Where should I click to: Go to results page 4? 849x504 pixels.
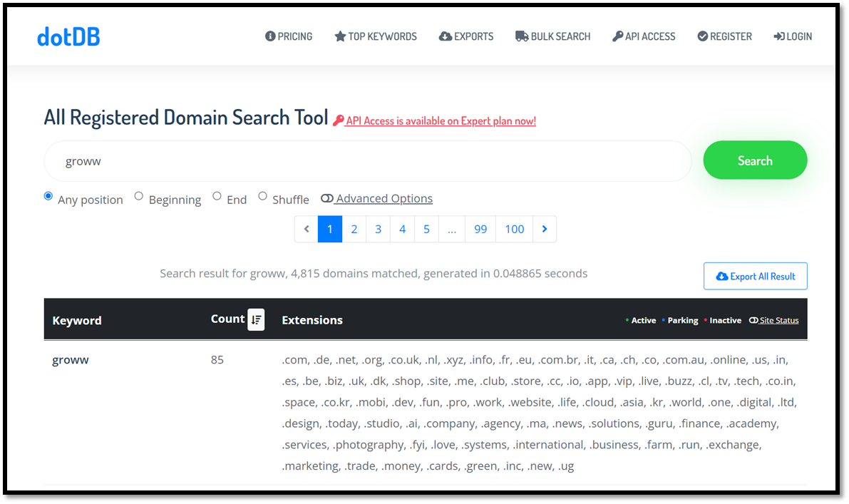pyautogui.click(x=402, y=229)
